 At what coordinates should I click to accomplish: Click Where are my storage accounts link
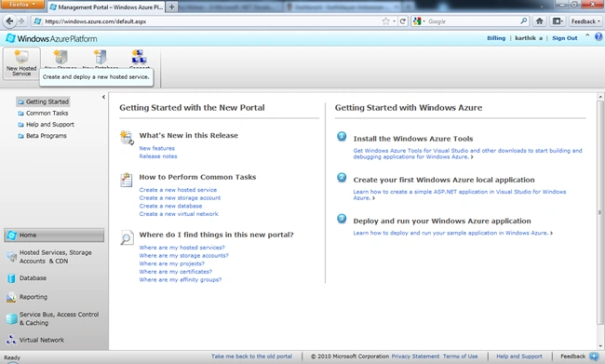(x=183, y=255)
